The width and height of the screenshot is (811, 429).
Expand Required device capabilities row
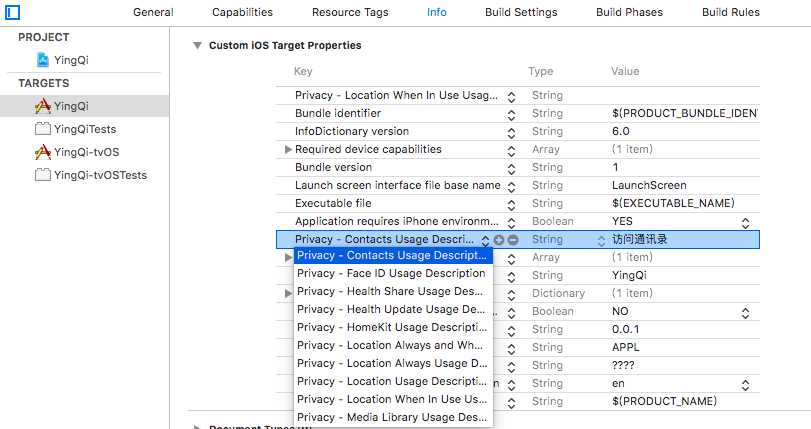tap(288, 150)
